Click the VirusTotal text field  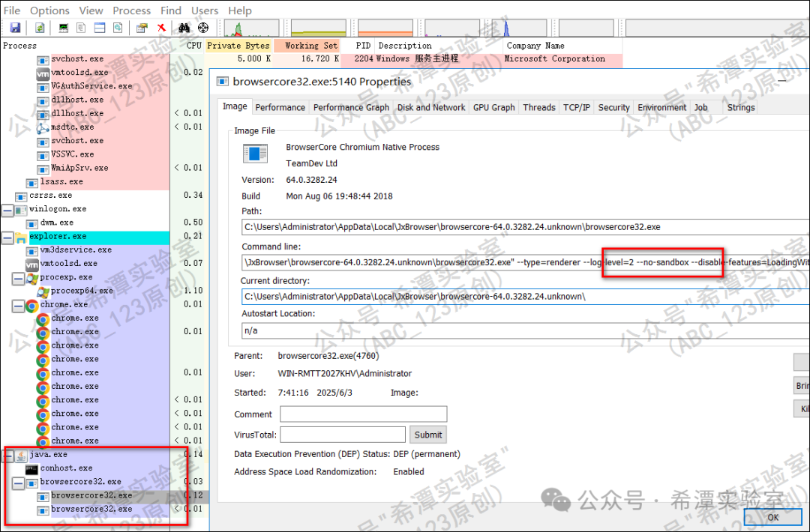click(x=343, y=435)
